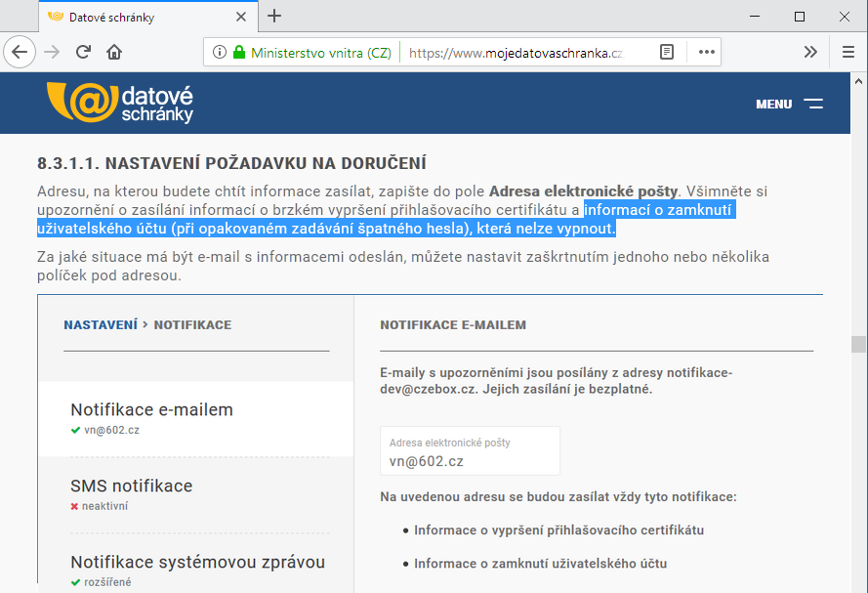Viewport: 868px width, 593px height.
Task: Click bullet Informace o zamknutí uživatelského účtu
Action: point(540,564)
